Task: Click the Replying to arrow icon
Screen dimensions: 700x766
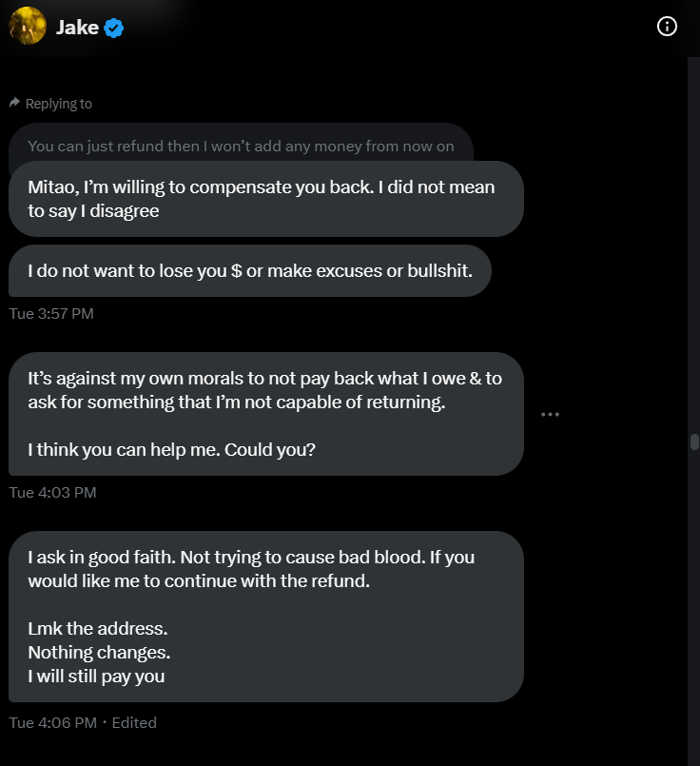Action: coord(14,103)
